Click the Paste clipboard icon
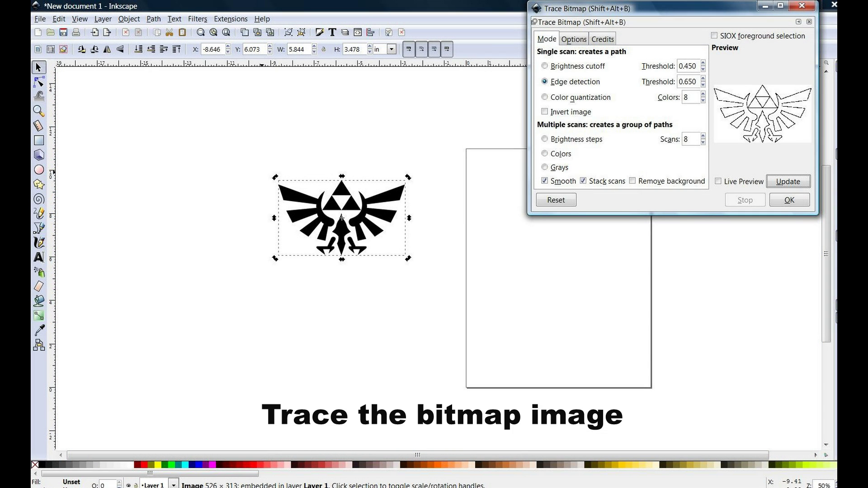868x488 pixels. tap(182, 32)
